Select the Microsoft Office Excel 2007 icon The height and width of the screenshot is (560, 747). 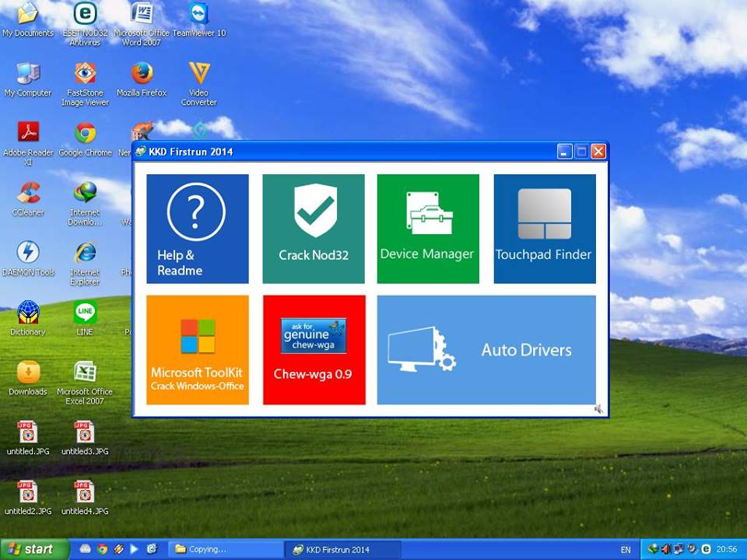tap(85, 383)
